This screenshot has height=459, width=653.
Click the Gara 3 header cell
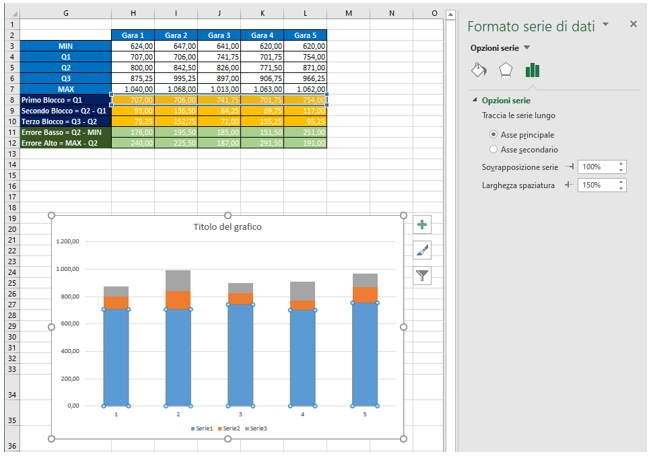[x=219, y=35]
